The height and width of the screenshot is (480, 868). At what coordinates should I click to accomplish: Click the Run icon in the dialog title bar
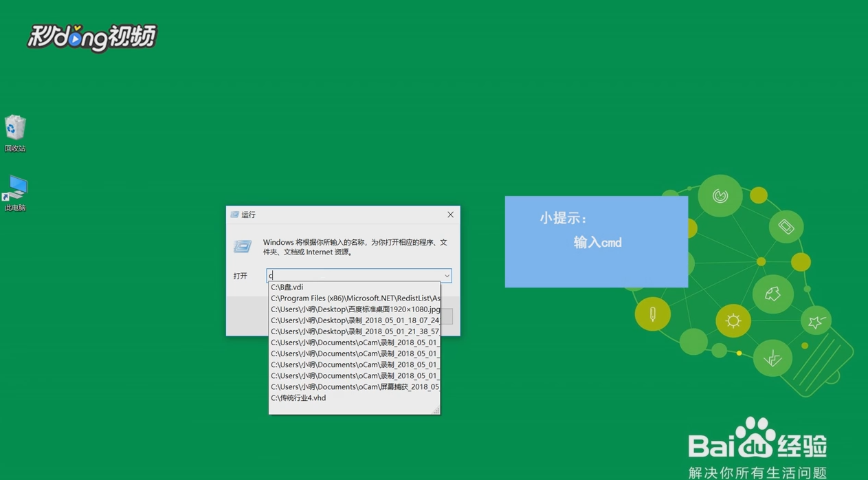(x=234, y=215)
